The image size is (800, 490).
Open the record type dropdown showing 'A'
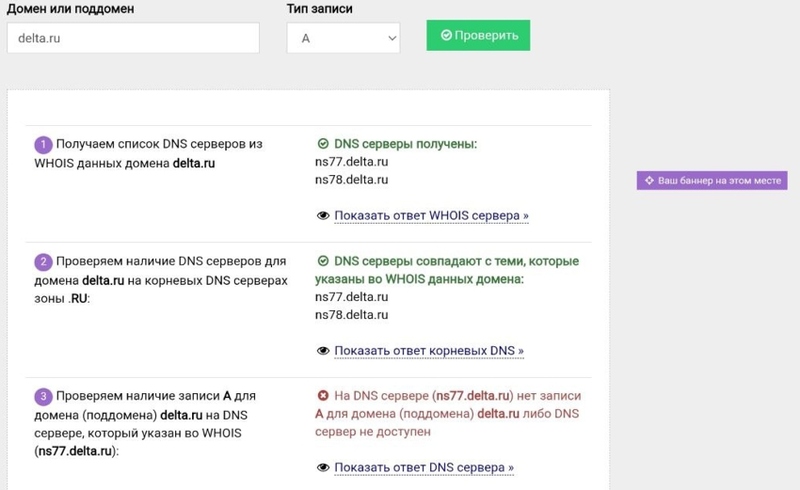tap(343, 39)
